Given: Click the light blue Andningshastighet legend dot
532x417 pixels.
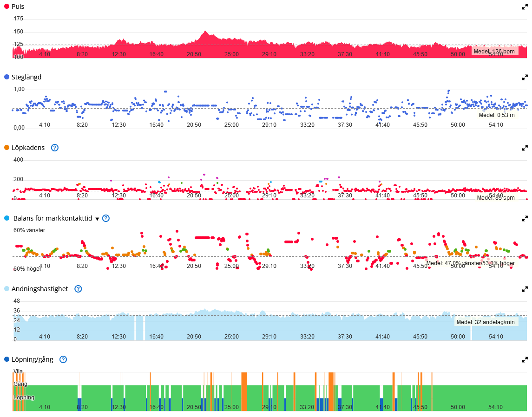Looking at the screenshot, I should tap(7, 288).
